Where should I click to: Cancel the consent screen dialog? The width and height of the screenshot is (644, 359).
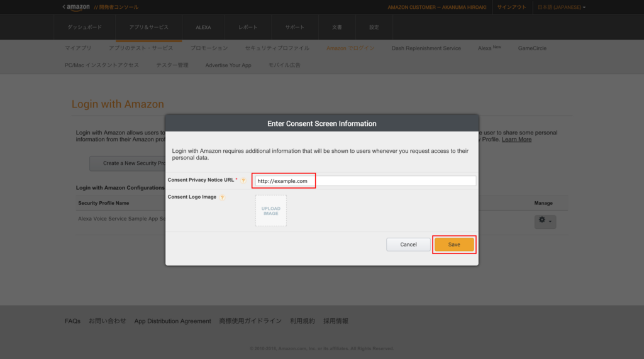click(x=408, y=245)
